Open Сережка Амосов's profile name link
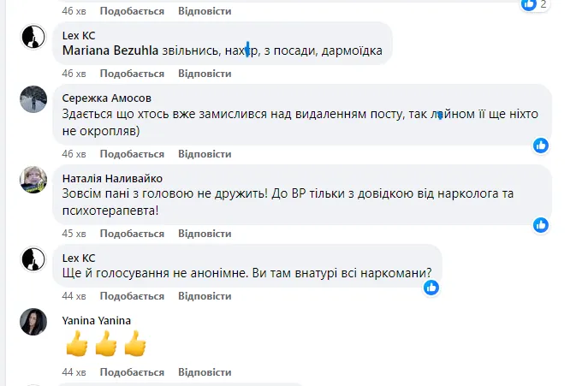 tap(105, 97)
